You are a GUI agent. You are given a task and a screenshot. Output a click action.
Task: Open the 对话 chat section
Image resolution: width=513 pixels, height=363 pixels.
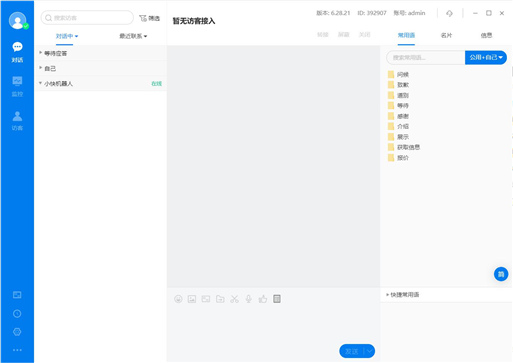coord(17,52)
